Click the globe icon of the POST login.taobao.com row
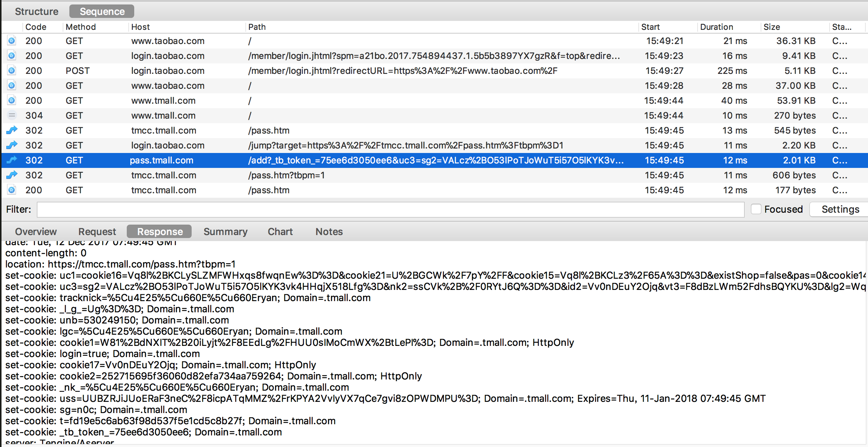Viewport: 868px width, 447px height. (12, 71)
